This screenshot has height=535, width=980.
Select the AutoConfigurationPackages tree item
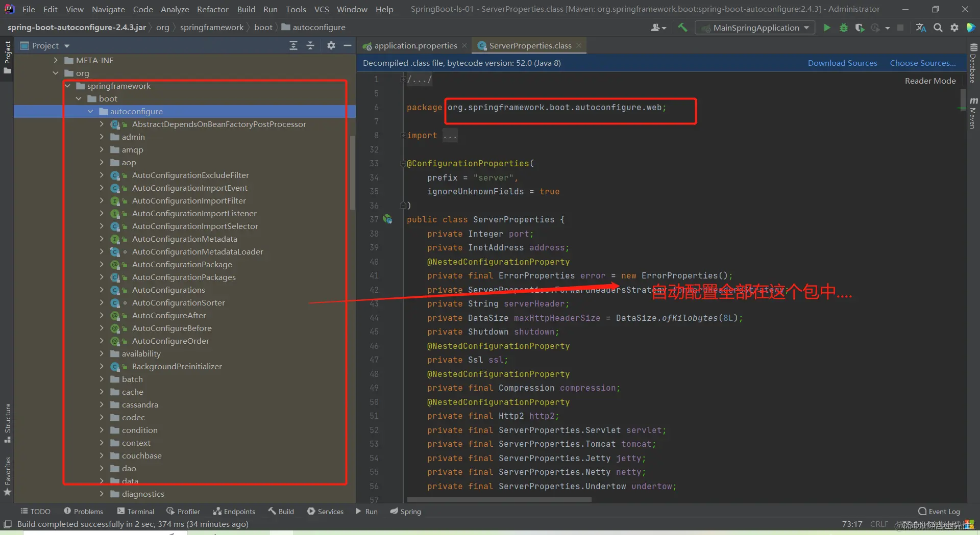click(184, 277)
